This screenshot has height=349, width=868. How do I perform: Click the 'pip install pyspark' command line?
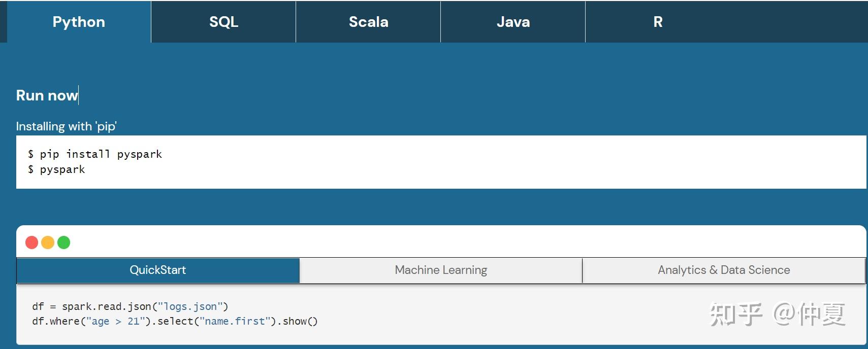coord(95,154)
